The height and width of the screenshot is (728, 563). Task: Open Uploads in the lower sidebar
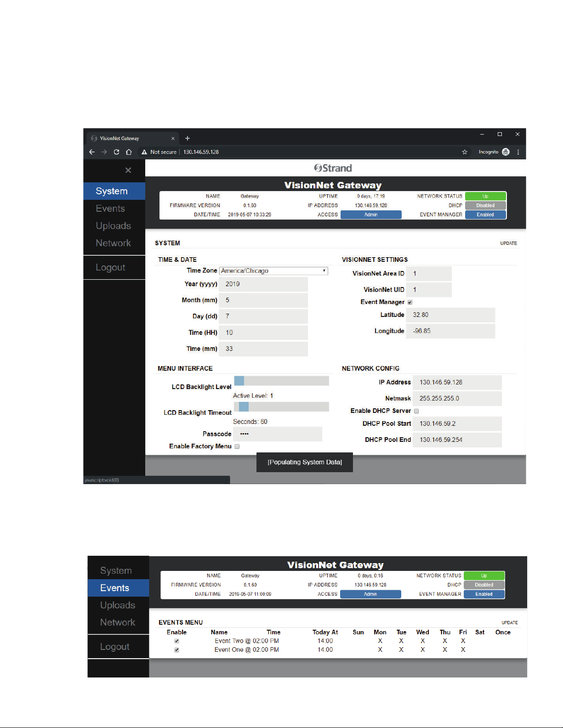119,605
